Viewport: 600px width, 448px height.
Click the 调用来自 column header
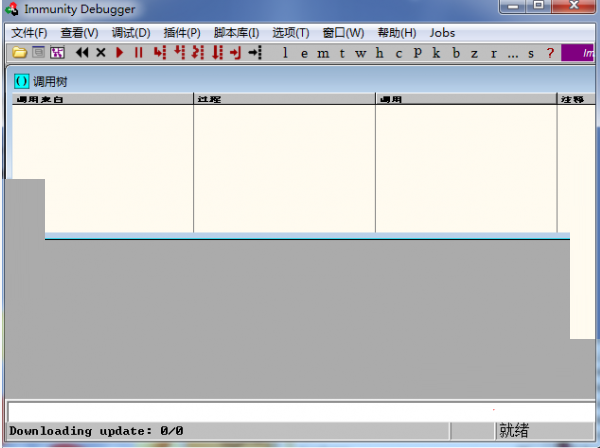103,99
